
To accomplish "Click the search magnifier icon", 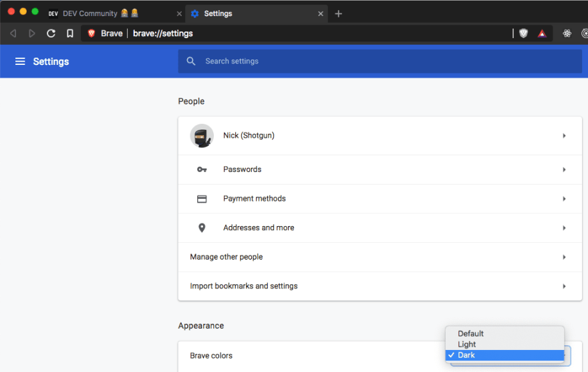I will [191, 61].
